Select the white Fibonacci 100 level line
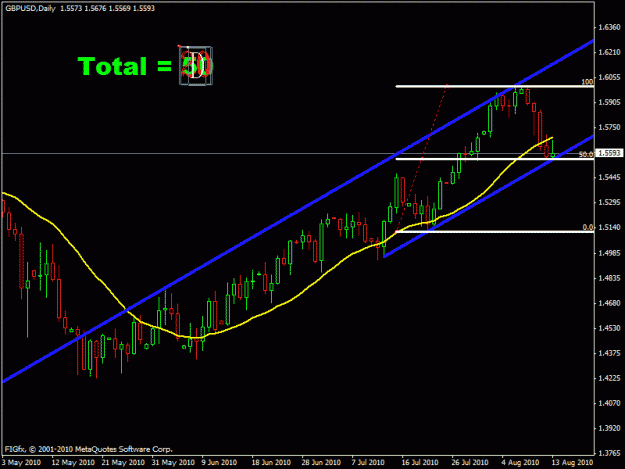Screen dimensions: 625x469 [x=494, y=86]
